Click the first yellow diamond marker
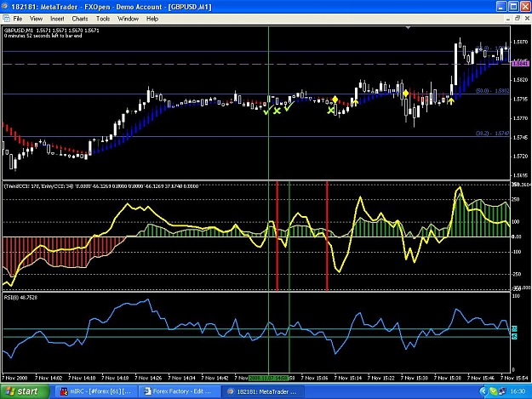The image size is (532, 399). click(x=335, y=99)
